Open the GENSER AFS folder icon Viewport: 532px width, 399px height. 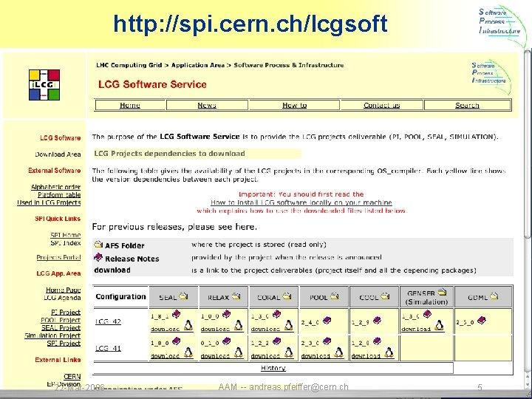pyautogui.click(x=442, y=291)
